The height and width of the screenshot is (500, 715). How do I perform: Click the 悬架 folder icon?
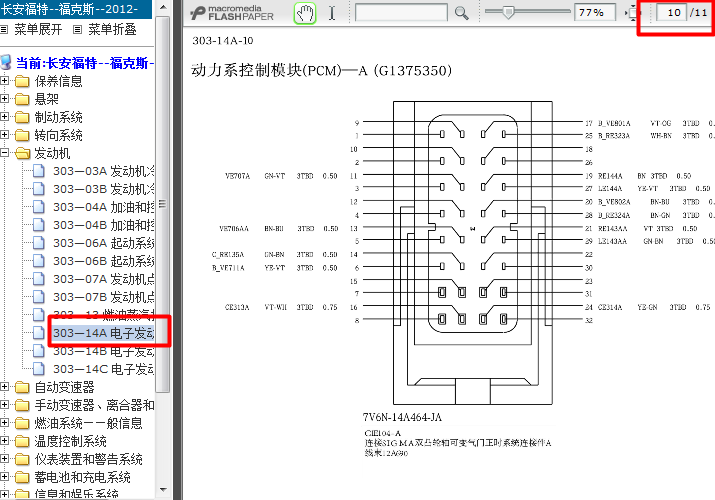[22, 99]
